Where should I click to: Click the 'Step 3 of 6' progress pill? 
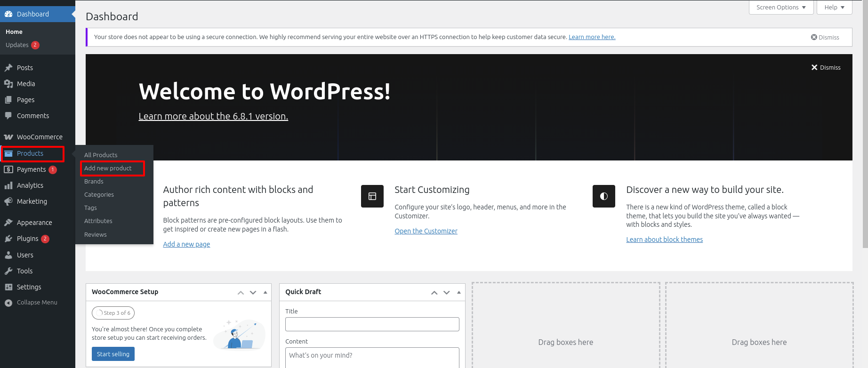(x=113, y=313)
